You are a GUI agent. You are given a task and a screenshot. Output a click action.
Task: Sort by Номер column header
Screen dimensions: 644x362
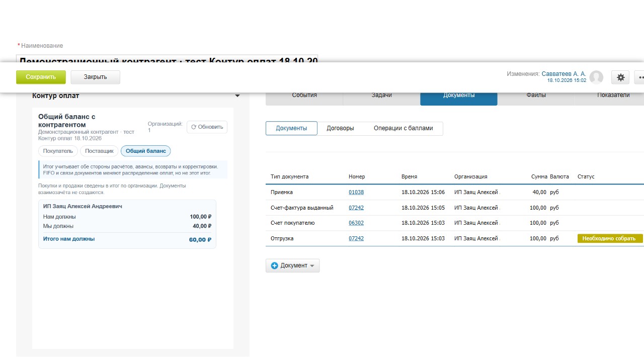[x=357, y=177]
